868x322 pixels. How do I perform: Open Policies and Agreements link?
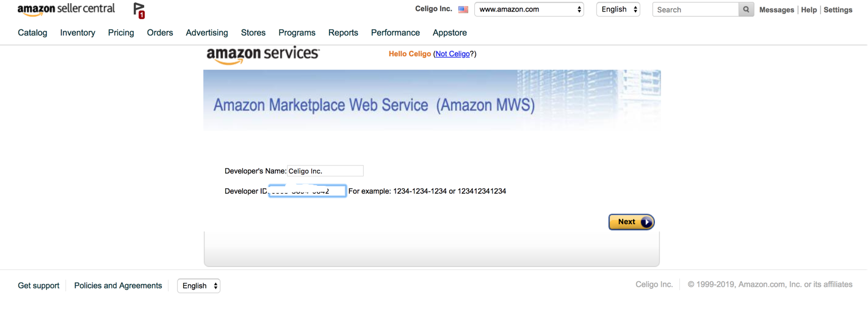(x=118, y=286)
